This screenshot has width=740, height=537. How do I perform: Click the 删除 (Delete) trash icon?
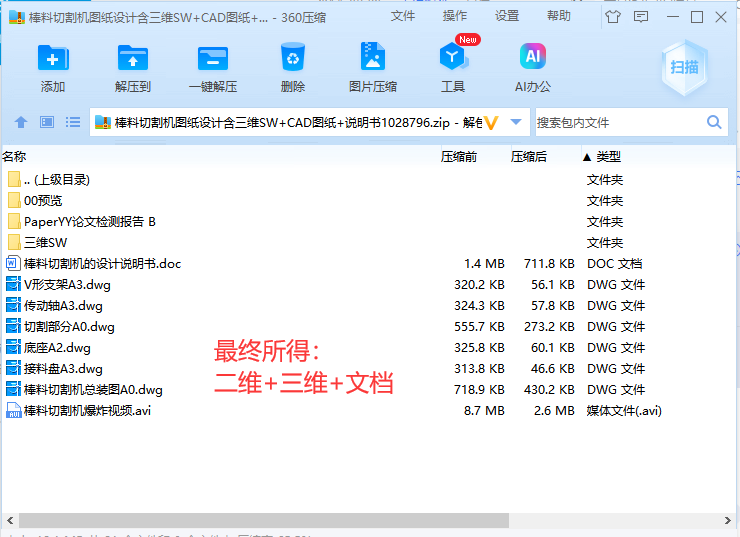pyautogui.click(x=293, y=58)
